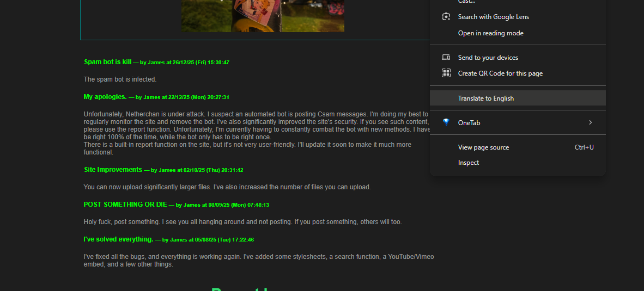The image size is (644, 291).
Task: Click the OneTab blue diamond icon
Action: tap(446, 123)
